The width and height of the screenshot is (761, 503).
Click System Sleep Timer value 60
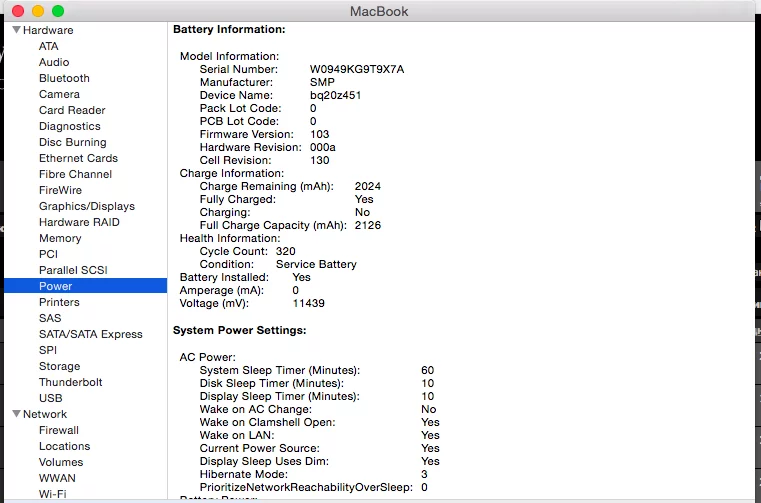428,370
